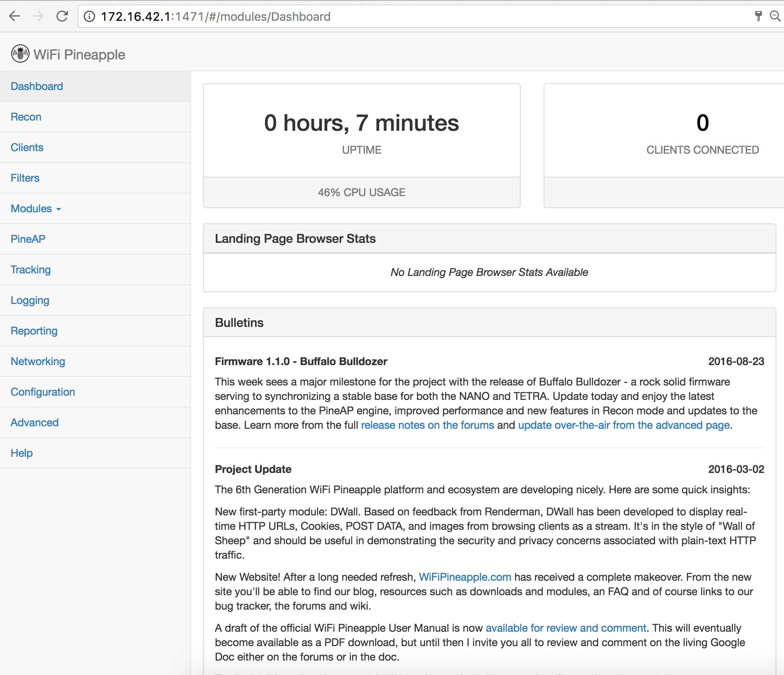The width and height of the screenshot is (784, 675).
Task: Click the UPTIME label
Action: tap(362, 150)
